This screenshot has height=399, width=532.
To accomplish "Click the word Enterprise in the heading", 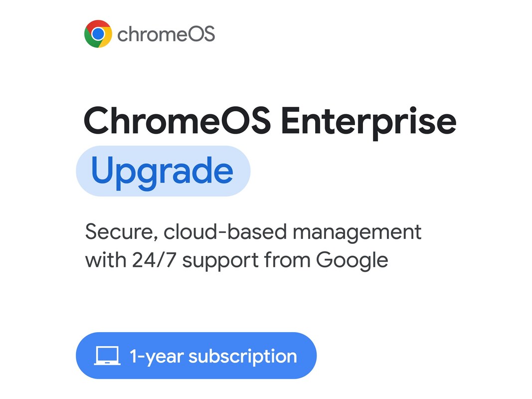I will 368,122.
